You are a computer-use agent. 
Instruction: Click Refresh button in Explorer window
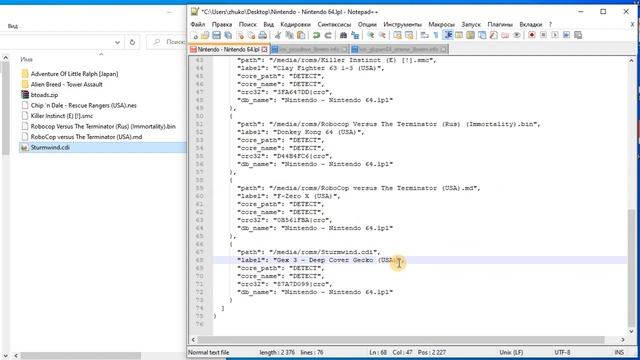click(132, 42)
